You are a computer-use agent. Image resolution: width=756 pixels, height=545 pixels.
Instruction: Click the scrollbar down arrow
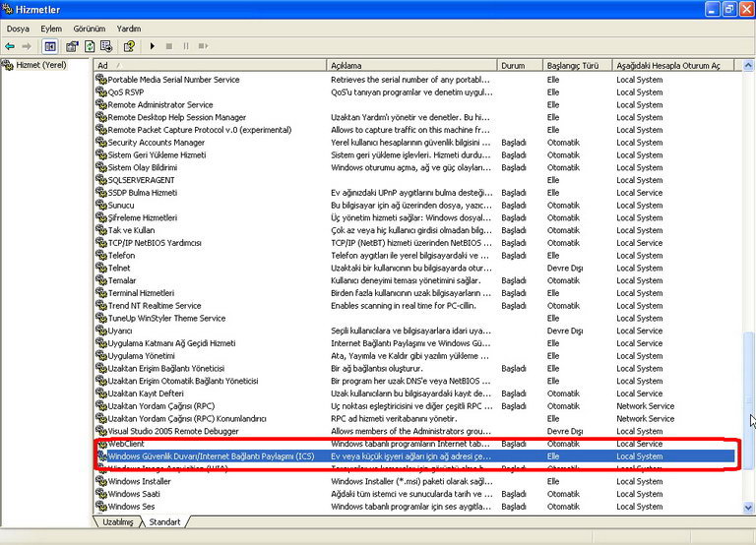[748, 507]
